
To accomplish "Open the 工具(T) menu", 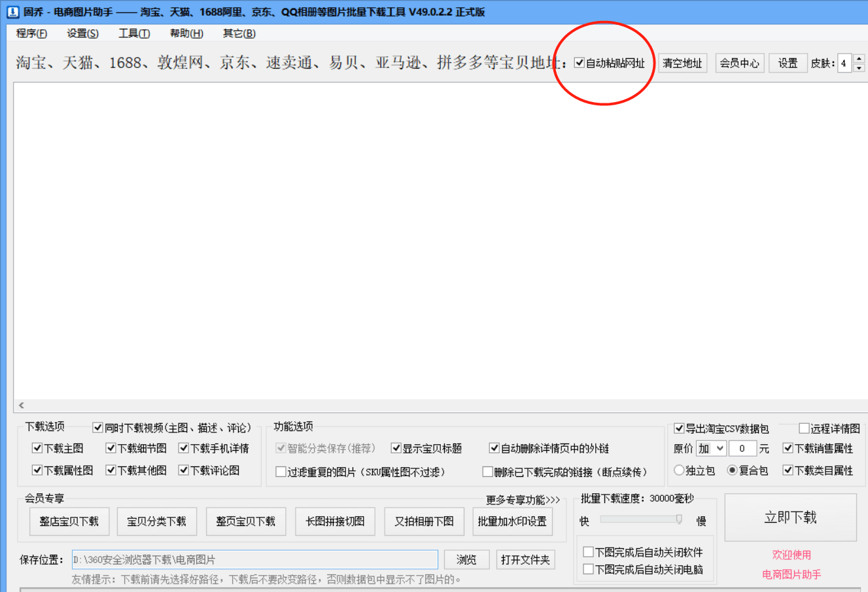I will 134,33.
